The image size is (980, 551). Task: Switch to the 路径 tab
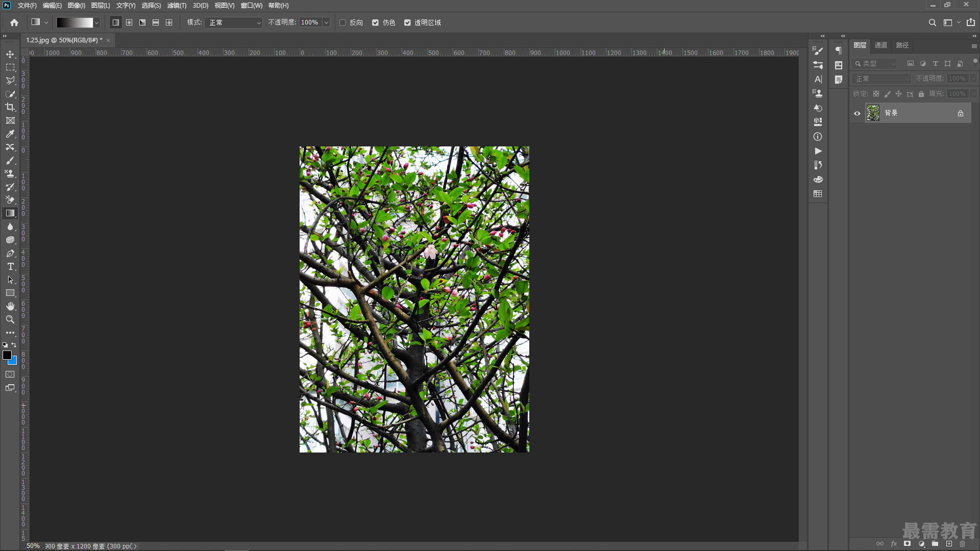(902, 45)
